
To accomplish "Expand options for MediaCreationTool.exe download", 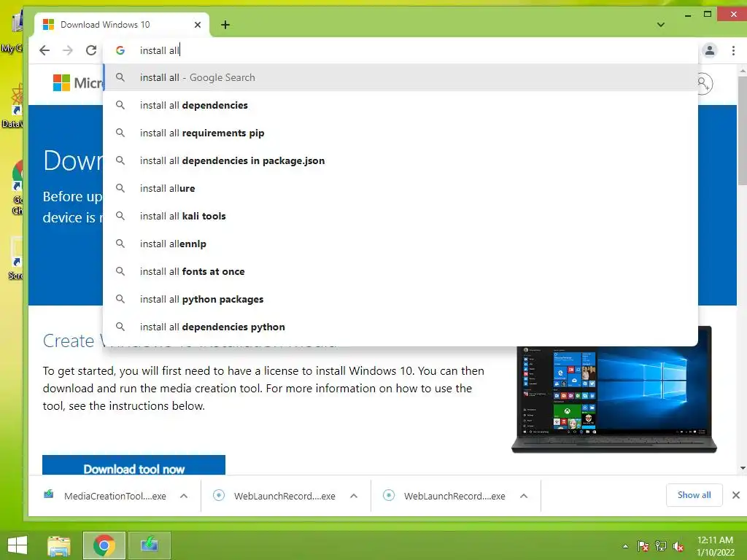I will (184, 496).
